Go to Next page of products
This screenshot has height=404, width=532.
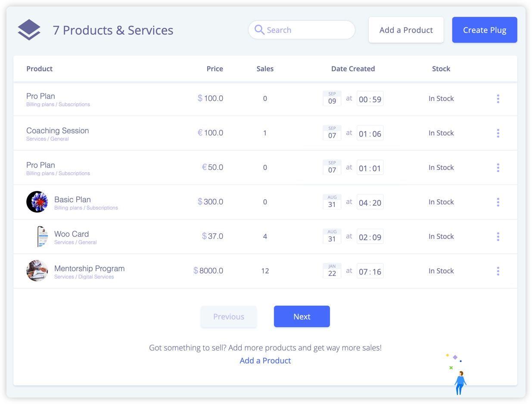coord(302,316)
